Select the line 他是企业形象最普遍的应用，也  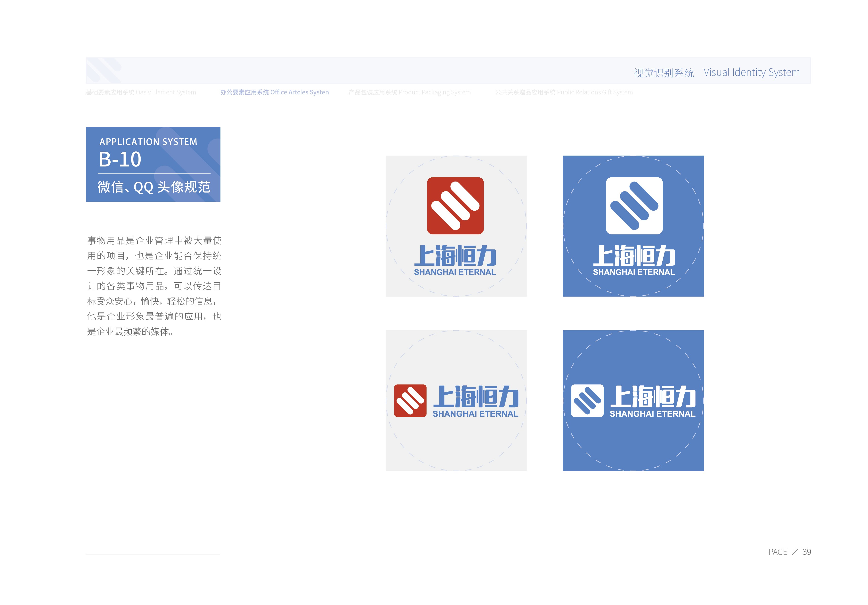(x=154, y=316)
